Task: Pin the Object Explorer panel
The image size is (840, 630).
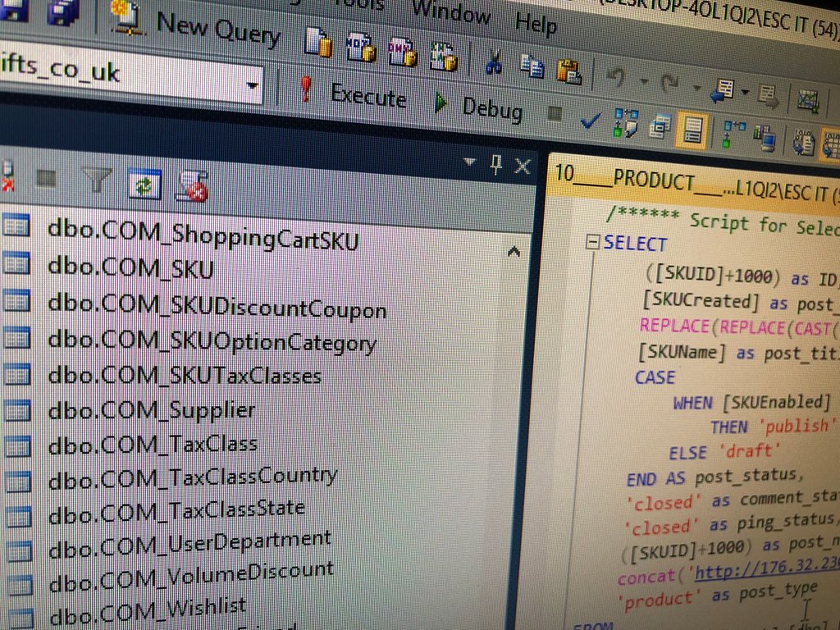Action: [x=496, y=164]
